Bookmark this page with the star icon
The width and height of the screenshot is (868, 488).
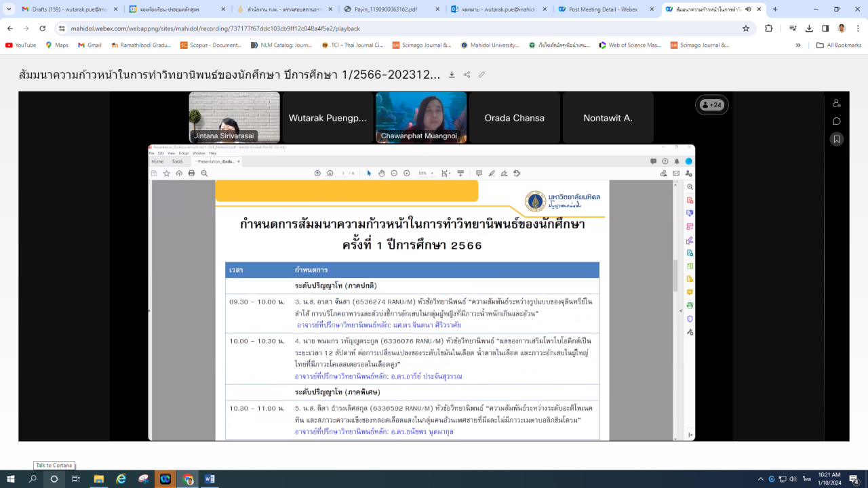(746, 28)
